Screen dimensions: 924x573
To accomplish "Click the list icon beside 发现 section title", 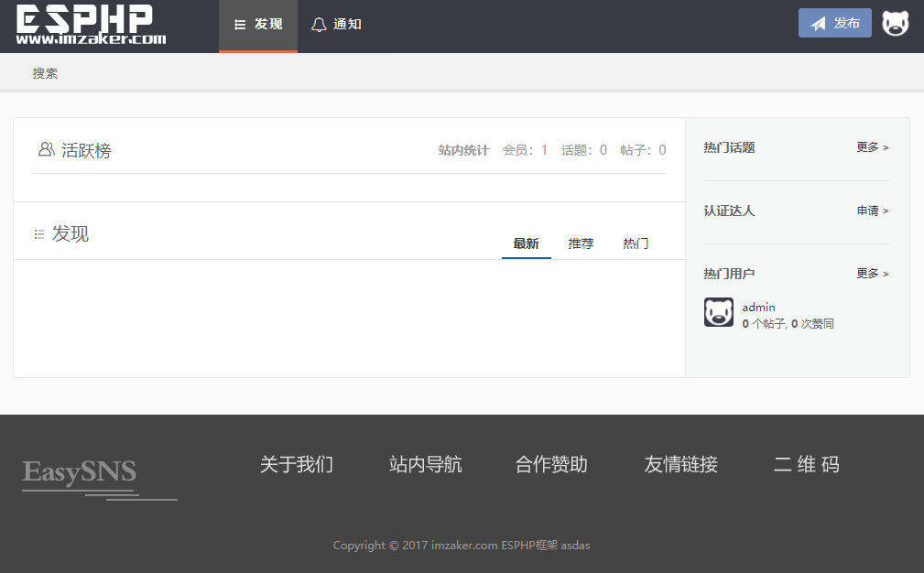I will point(38,233).
